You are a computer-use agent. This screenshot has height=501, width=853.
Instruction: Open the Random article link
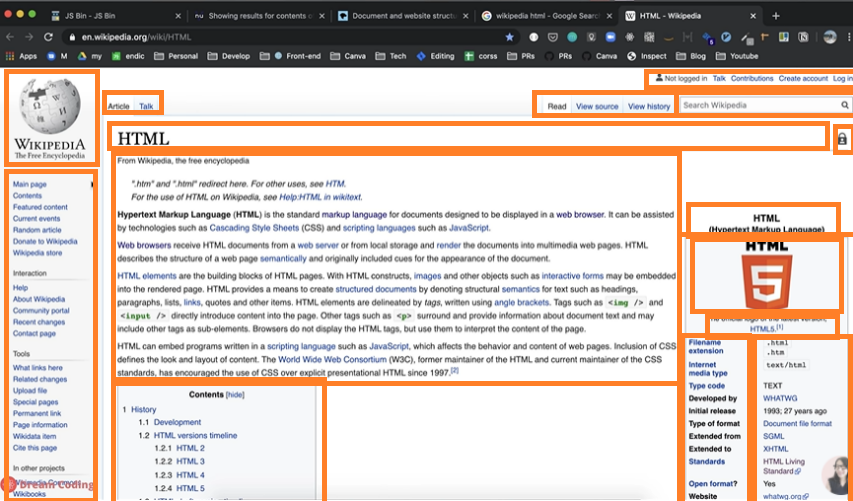tap(37, 230)
